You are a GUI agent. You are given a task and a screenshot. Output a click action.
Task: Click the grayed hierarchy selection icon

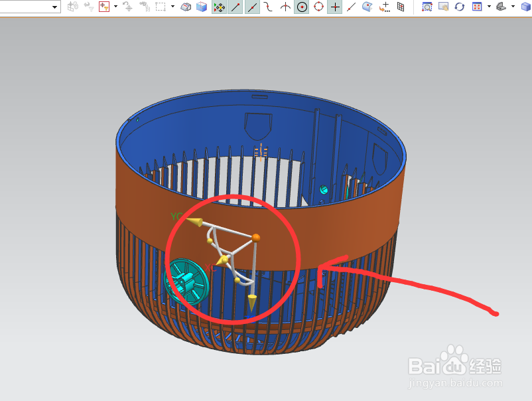click(x=145, y=7)
